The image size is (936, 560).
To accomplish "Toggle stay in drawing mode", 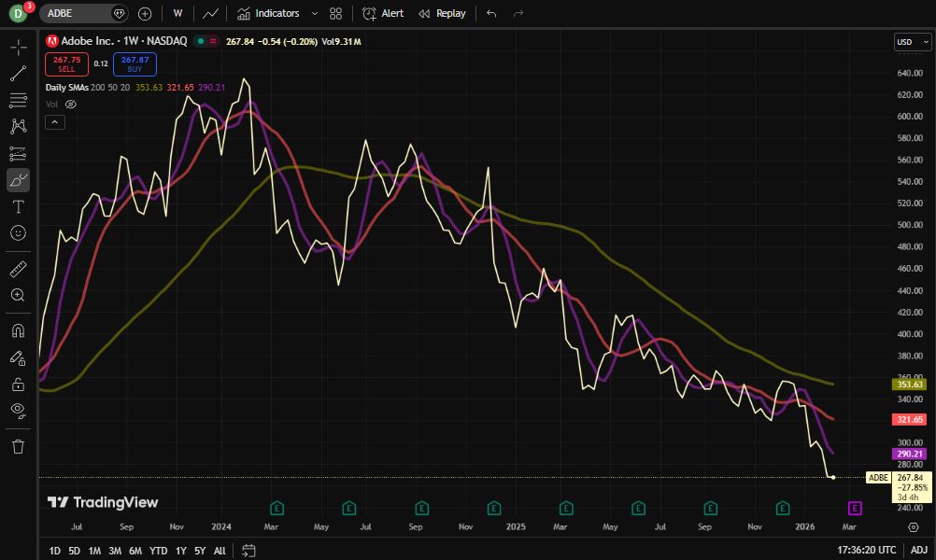I will coord(18,357).
